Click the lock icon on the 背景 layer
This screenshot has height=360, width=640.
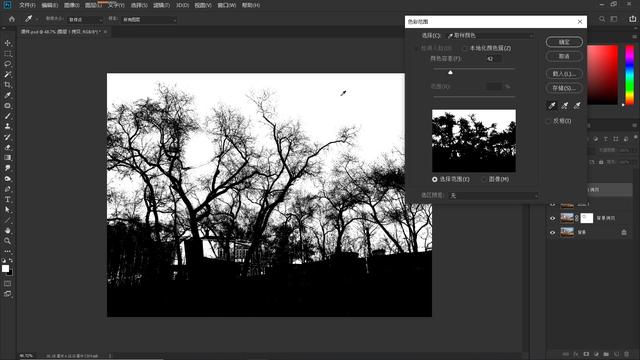624,232
